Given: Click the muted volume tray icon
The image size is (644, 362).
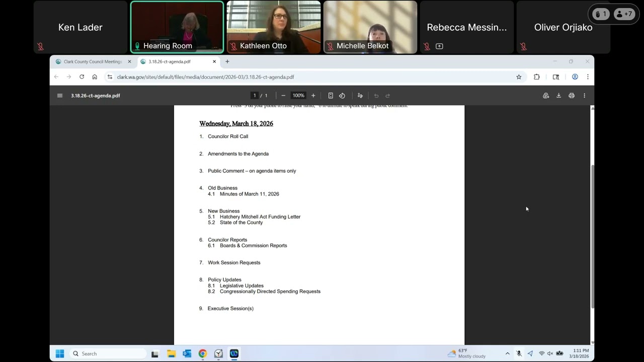Looking at the screenshot, I should [550, 353].
